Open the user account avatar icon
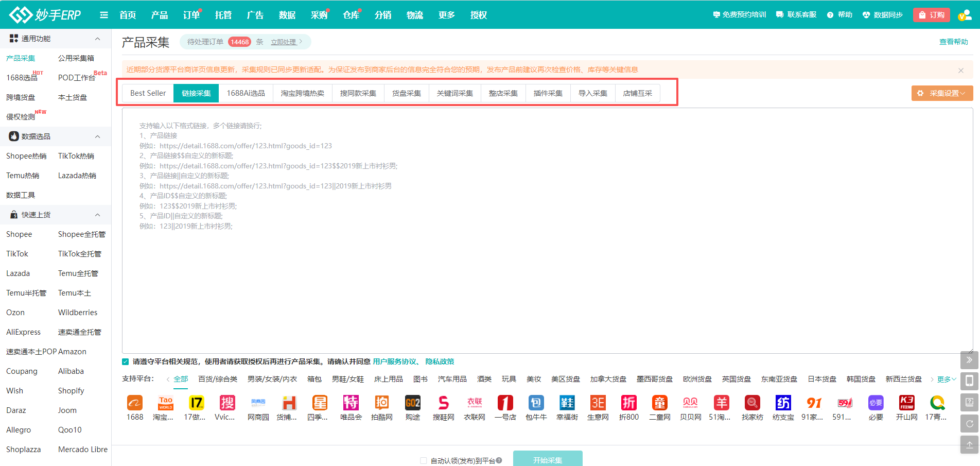The image size is (980, 466). point(964,15)
